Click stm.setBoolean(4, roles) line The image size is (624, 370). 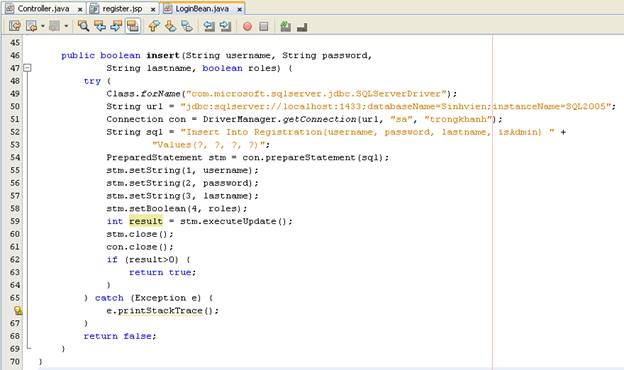tap(177, 208)
